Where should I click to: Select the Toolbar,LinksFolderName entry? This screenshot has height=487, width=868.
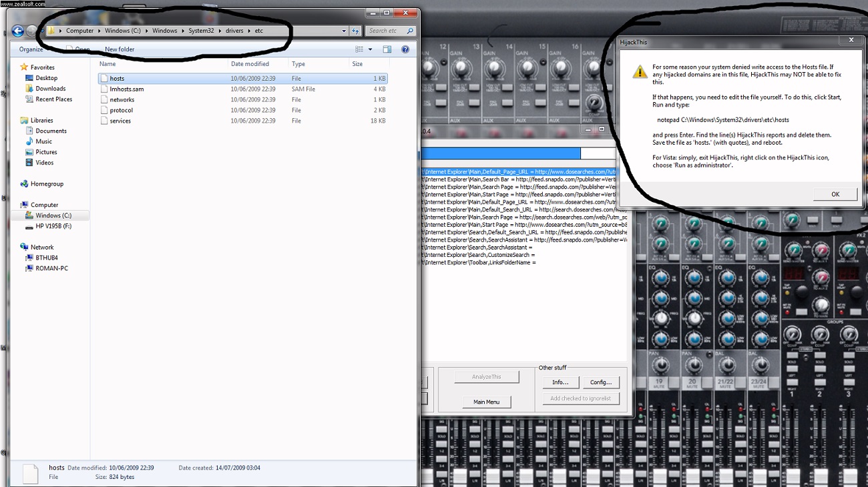click(479, 262)
